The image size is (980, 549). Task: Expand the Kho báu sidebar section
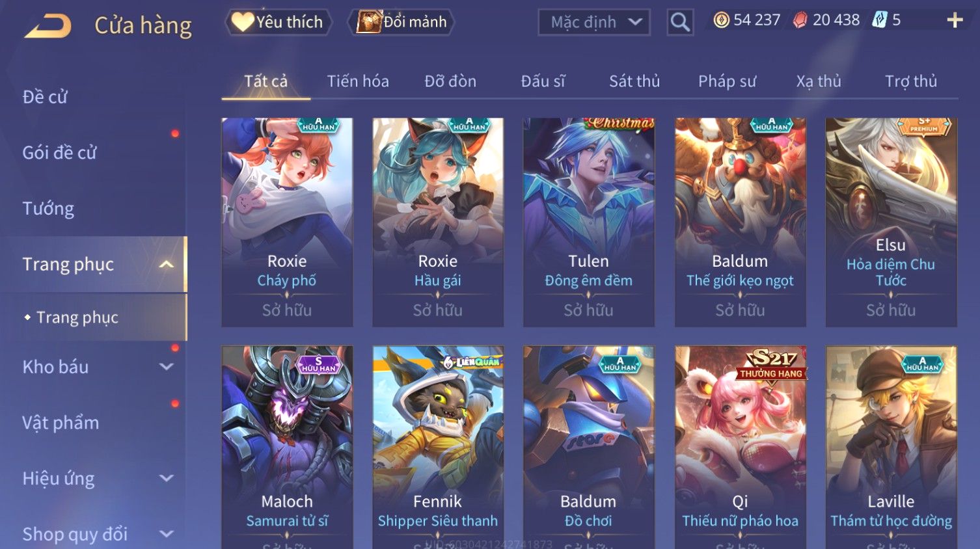point(167,367)
